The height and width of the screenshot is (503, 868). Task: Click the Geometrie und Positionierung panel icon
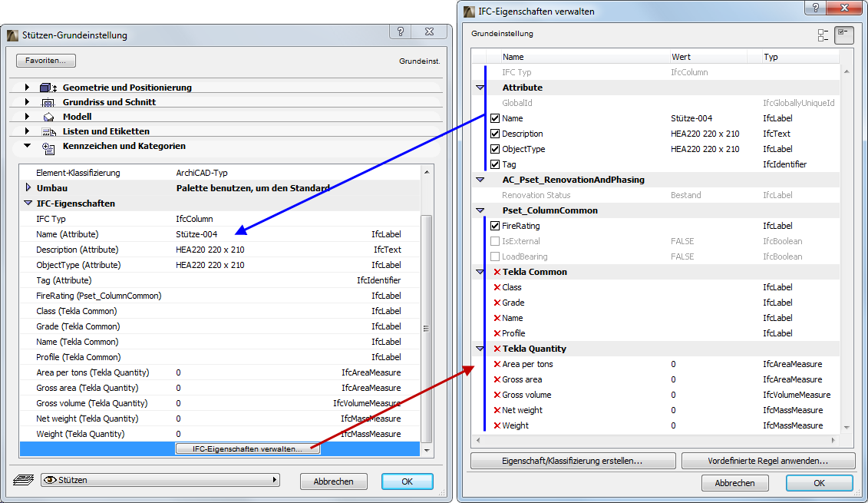(48, 88)
